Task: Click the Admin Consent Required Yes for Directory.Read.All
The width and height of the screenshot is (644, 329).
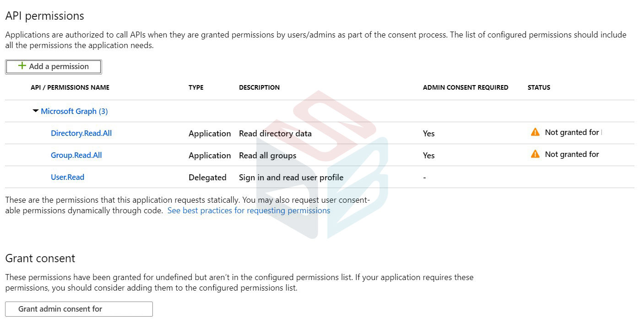Action: pyautogui.click(x=428, y=134)
